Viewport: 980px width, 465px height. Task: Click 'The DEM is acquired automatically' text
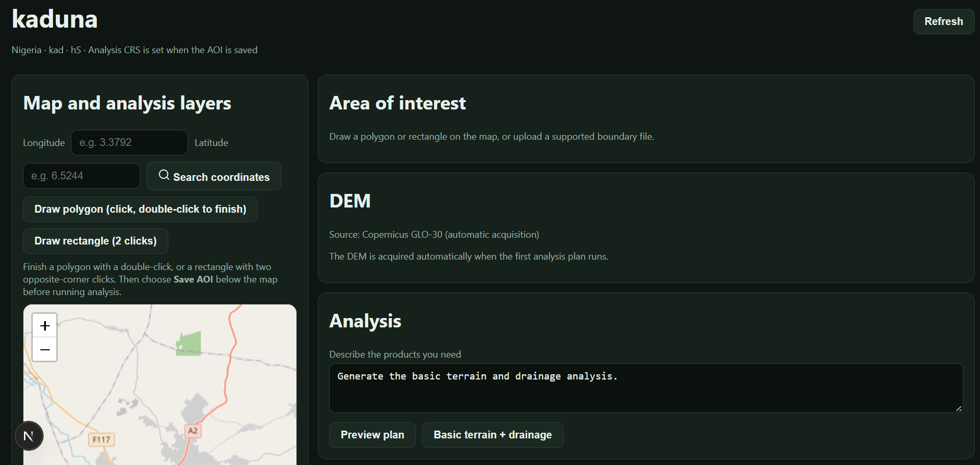click(468, 256)
